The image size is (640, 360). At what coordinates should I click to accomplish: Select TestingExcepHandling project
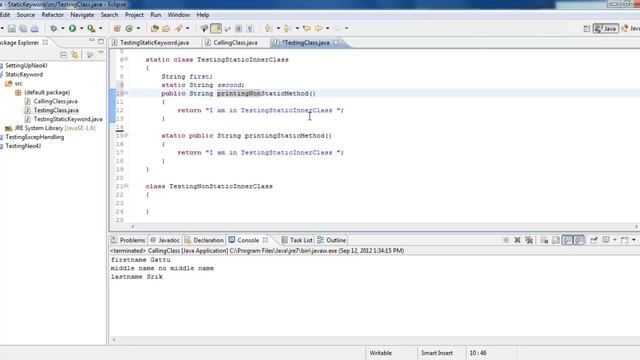pyautogui.click(x=34, y=137)
